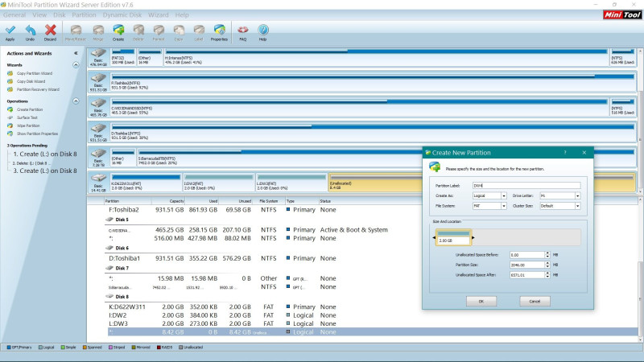Click the Discard red X icon
The height and width of the screenshot is (362, 644).
(x=50, y=31)
